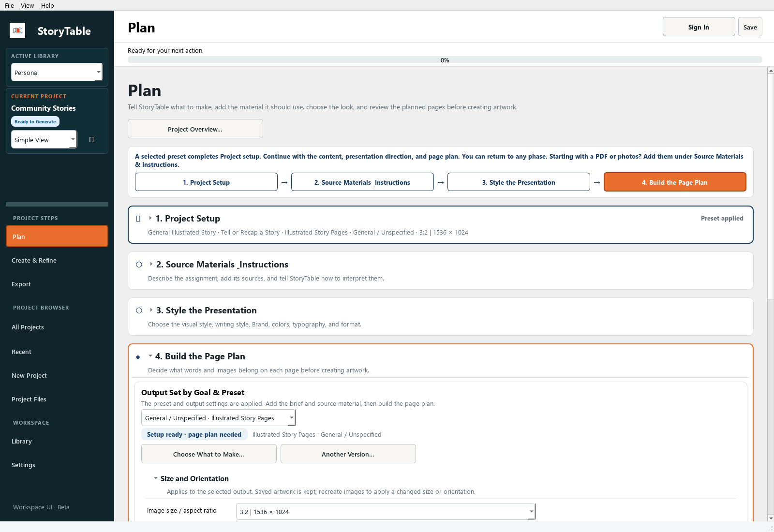The height and width of the screenshot is (532, 774).
Task: Click the Community Stories project name
Action: pyautogui.click(x=44, y=108)
